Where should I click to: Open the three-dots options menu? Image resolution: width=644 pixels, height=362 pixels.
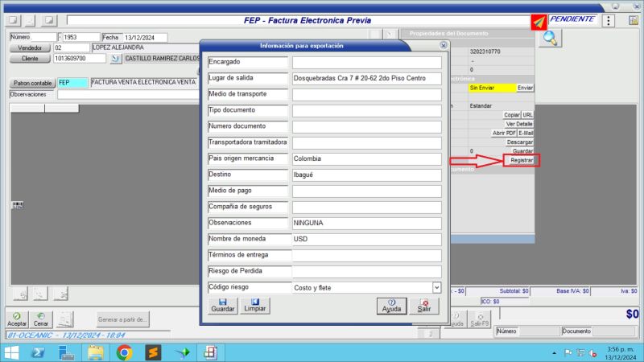point(609,21)
